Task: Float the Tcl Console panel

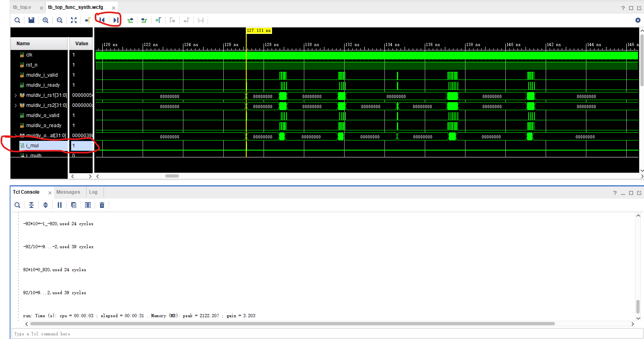Action: [x=639, y=193]
